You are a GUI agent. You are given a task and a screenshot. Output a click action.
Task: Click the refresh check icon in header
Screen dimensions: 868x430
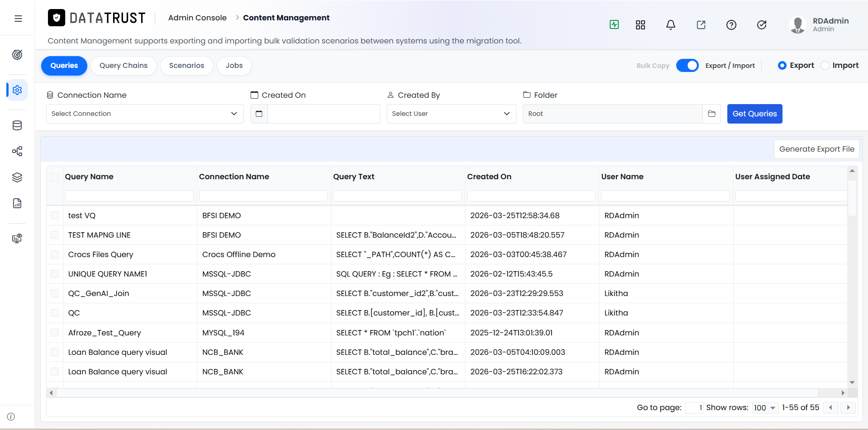click(x=762, y=25)
